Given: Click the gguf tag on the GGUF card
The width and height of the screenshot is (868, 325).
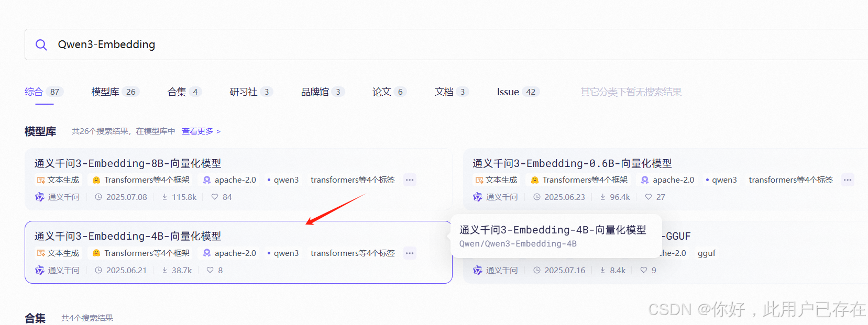Looking at the screenshot, I should 707,253.
